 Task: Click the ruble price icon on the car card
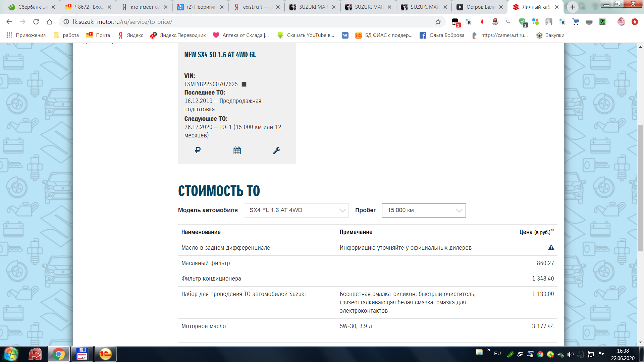[198, 150]
